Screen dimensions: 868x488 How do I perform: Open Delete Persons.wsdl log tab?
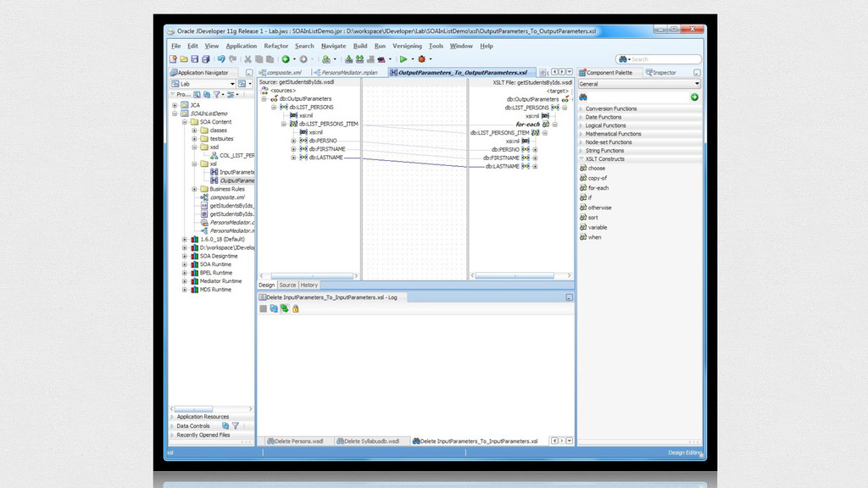pyautogui.click(x=295, y=441)
